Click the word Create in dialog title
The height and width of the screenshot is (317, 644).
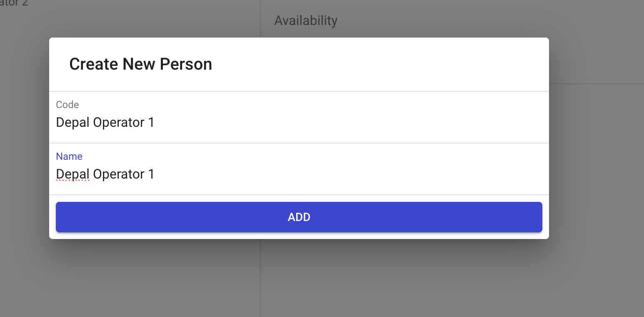93,64
